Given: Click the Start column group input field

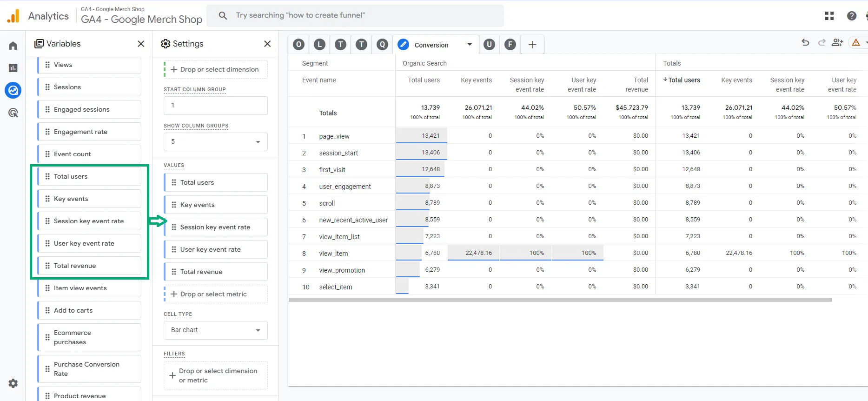Looking at the screenshot, I should point(216,106).
